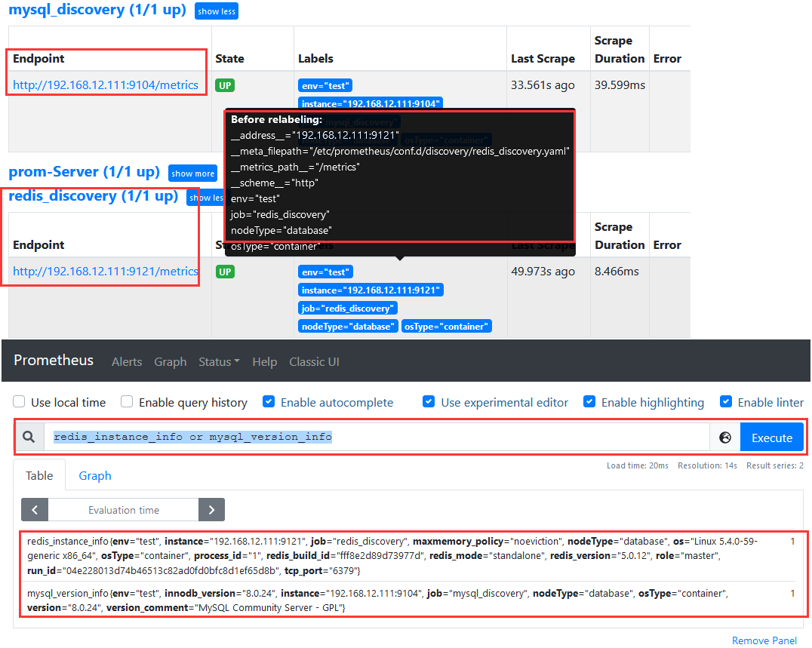Click 39.599ms scrape duration value
The width and height of the screenshot is (812, 648).
coord(620,85)
